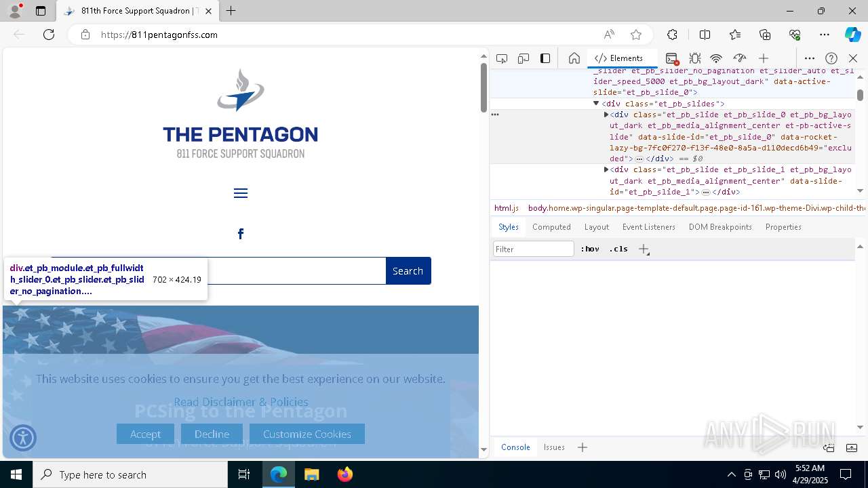Viewport: 868px width, 488px height.
Task: Open the Properties tab
Action: click(783, 227)
